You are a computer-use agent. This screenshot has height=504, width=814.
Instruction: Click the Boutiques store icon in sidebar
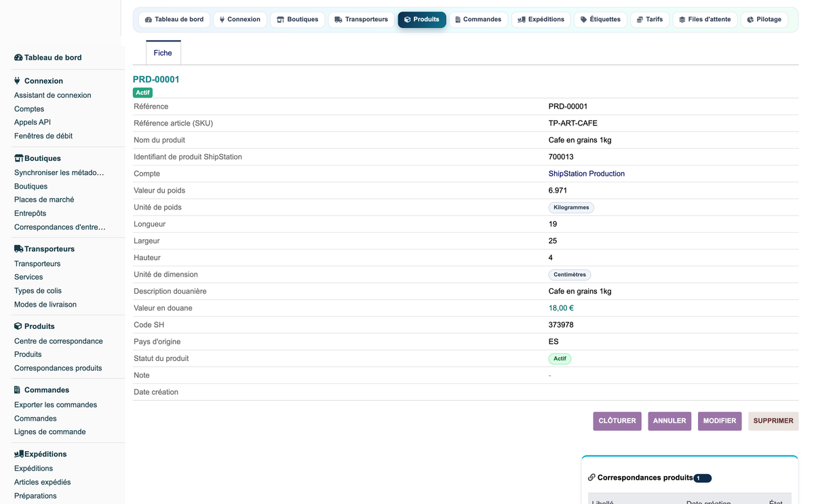pyautogui.click(x=18, y=158)
